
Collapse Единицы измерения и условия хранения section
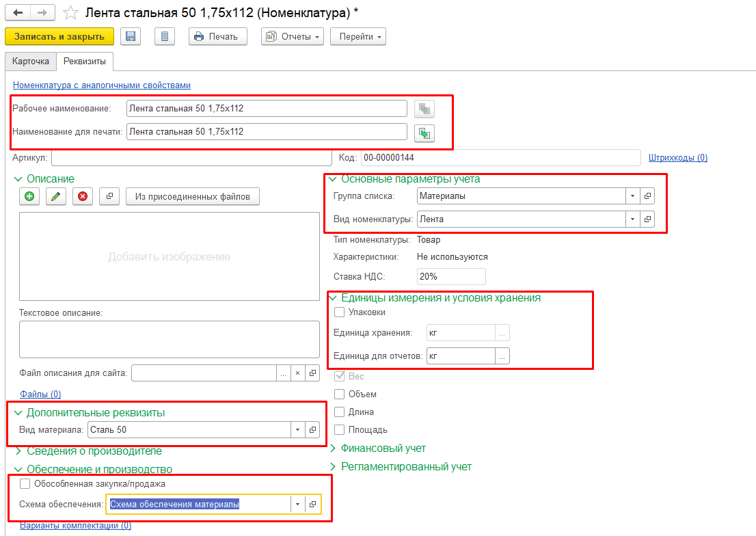click(x=332, y=298)
